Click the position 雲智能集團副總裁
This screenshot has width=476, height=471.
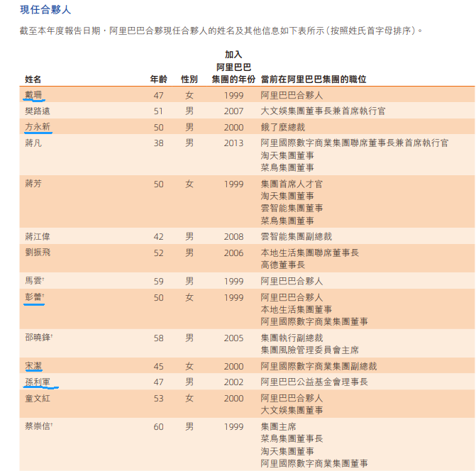click(x=297, y=237)
